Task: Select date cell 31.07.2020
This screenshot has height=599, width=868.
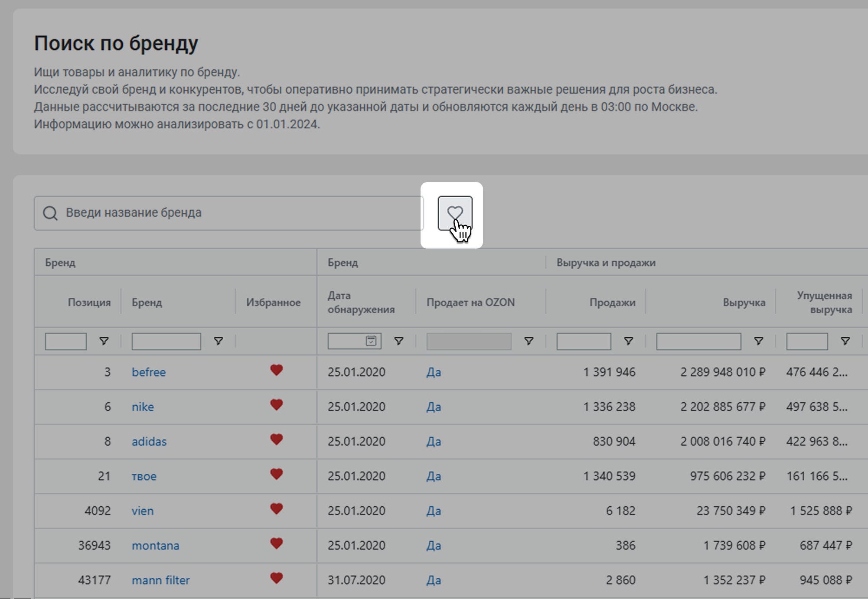Action: (356, 580)
